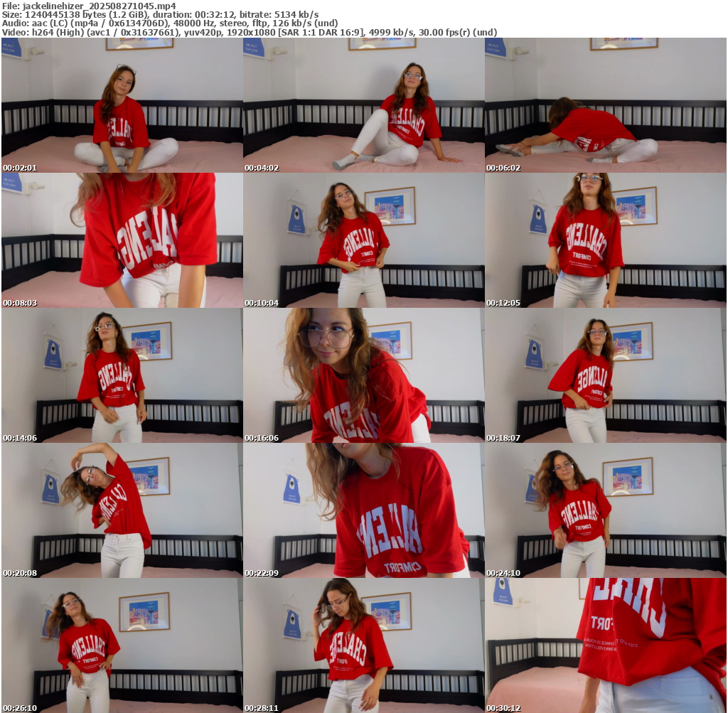
Task: Select the thumbnail frame stamped 00:02:01
Action: (122, 105)
